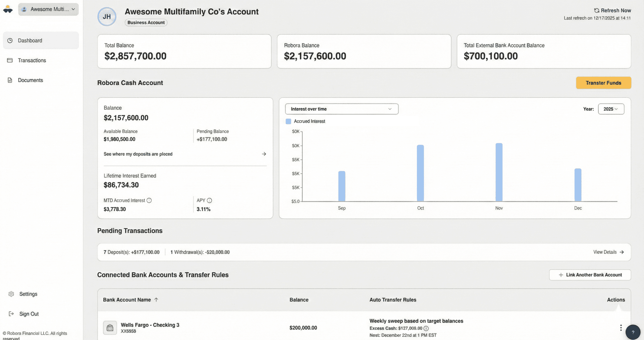
Task: Click the Sign Out icon
Action: 10,314
